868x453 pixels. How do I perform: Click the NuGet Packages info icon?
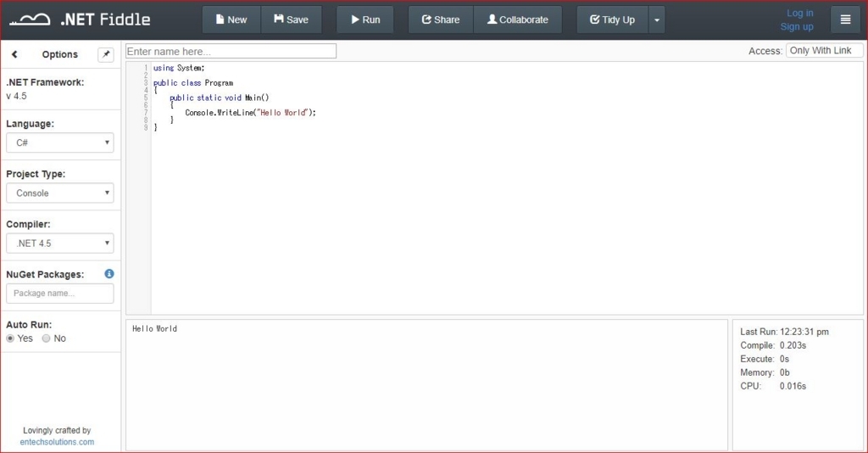[x=109, y=273]
